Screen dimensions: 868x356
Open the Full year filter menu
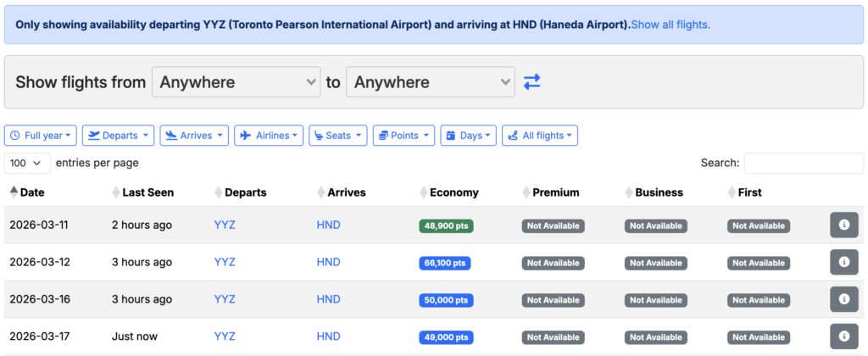coord(41,136)
